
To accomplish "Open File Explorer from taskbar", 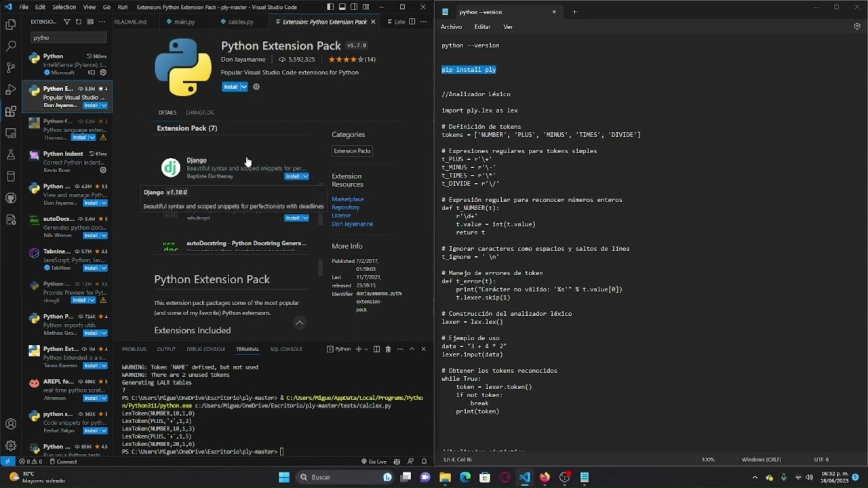I will (445, 477).
